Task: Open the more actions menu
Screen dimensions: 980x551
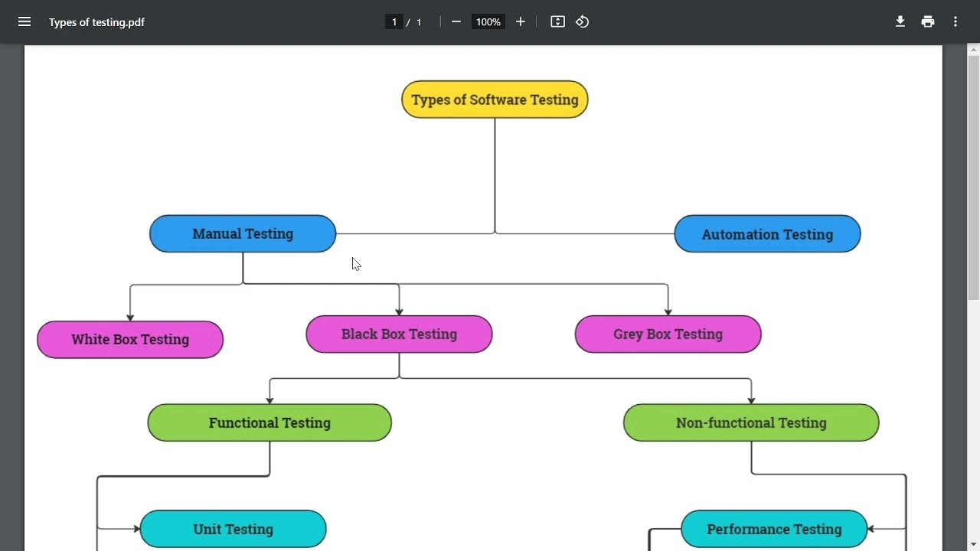Action: click(955, 21)
